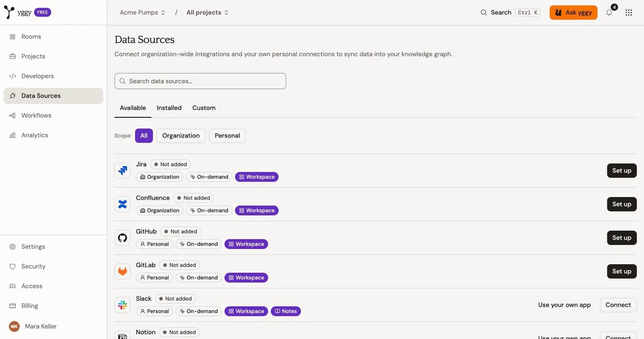
Task: Connect the Slack data source
Action: [x=618, y=305]
